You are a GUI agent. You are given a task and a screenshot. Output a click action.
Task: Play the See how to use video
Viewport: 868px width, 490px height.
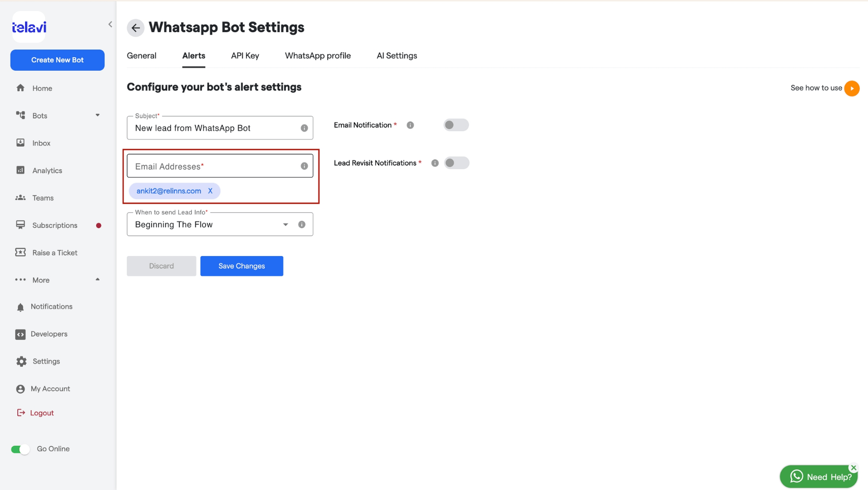852,88
